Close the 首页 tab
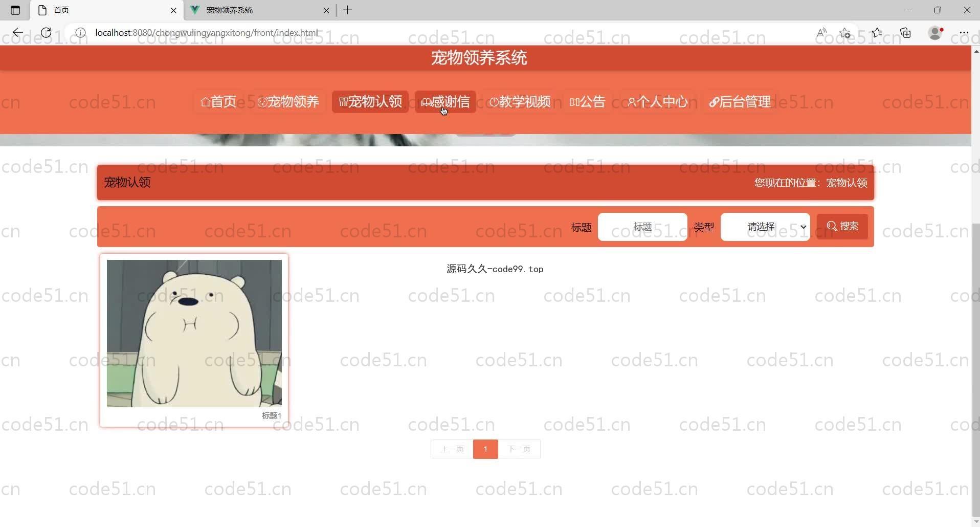The image size is (980, 527). click(x=173, y=10)
